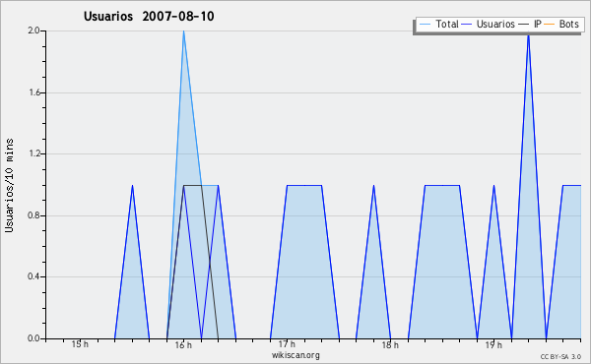Viewport: 591px width, 364px height.
Task: Click the 15 h axis label
Action: pyautogui.click(x=80, y=344)
